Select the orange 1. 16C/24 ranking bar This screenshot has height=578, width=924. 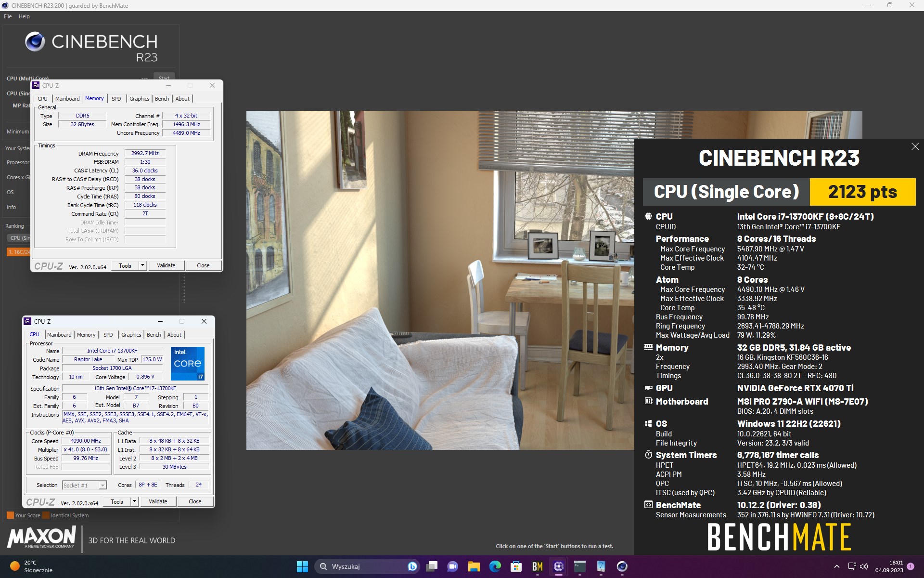click(x=18, y=252)
